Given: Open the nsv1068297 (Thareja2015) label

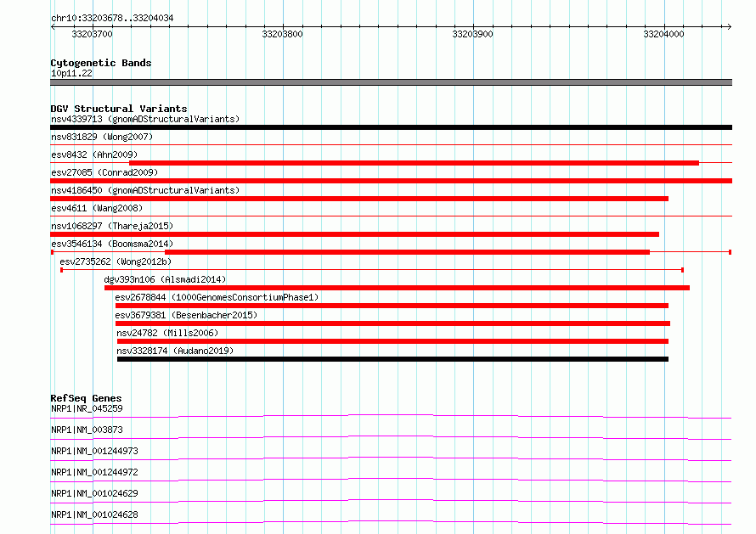Looking at the screenshot, I should [x=112, y=226].
